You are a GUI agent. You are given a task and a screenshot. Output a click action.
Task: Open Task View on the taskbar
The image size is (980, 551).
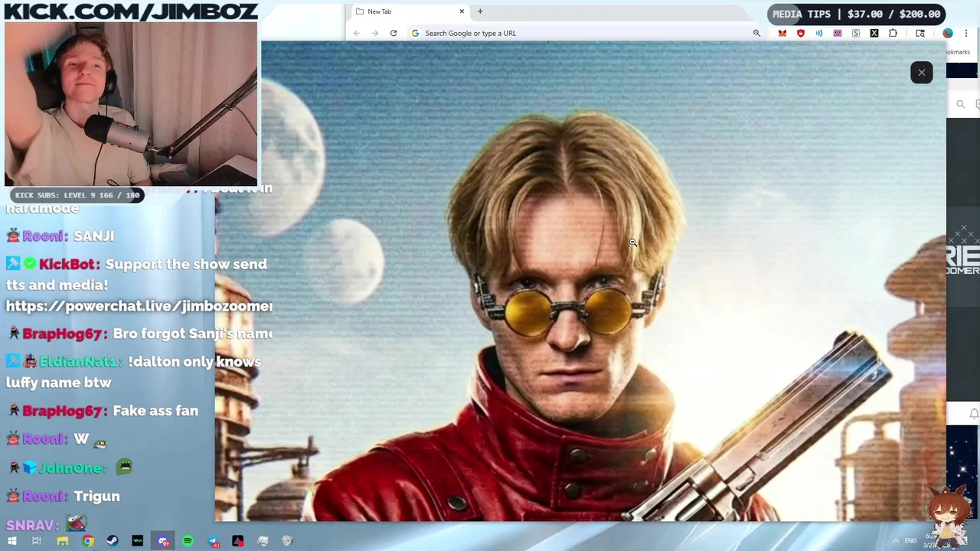pyautogui.click(x=37, y=541)
